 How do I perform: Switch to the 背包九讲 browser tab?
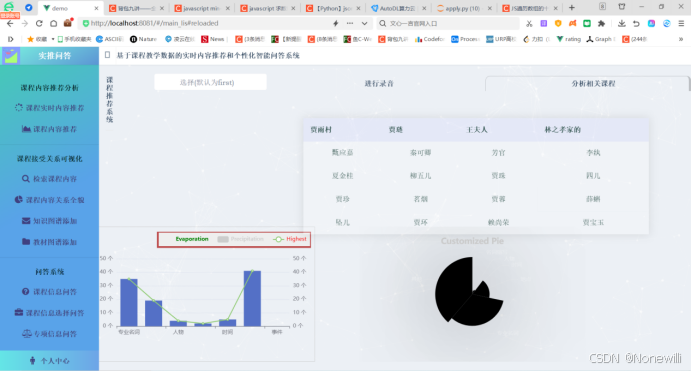pyautogui.click(x=136, y=8)
